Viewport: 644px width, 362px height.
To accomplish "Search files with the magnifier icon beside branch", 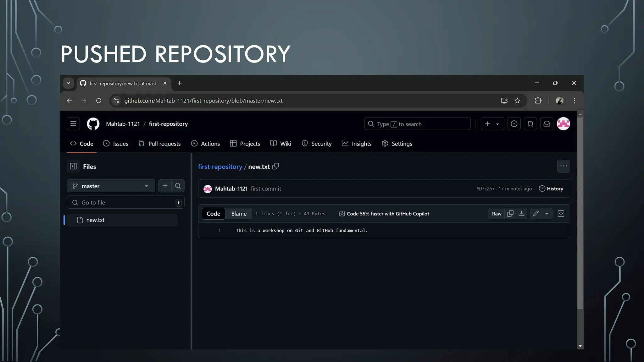I will [178, 186].
